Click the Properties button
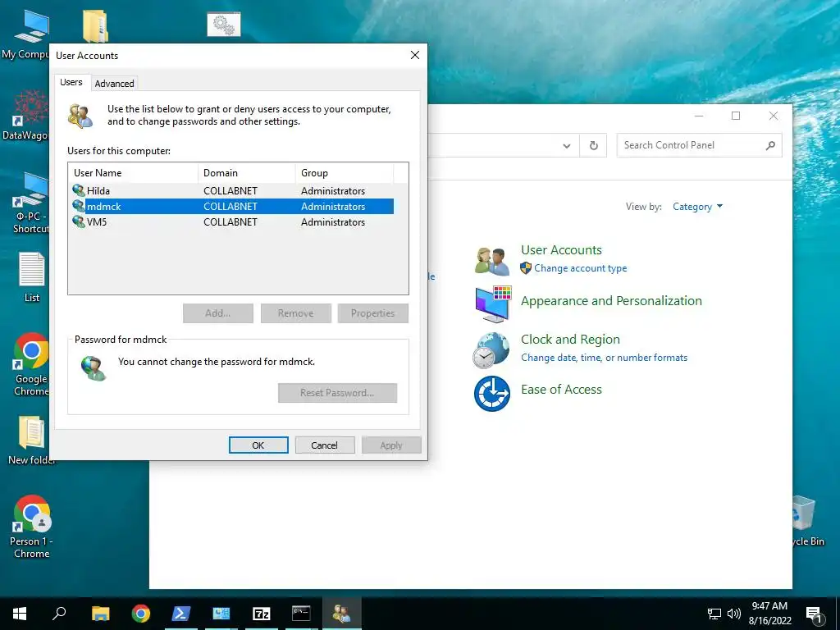This screenshot has height=630, width=840. coord(373,313)
